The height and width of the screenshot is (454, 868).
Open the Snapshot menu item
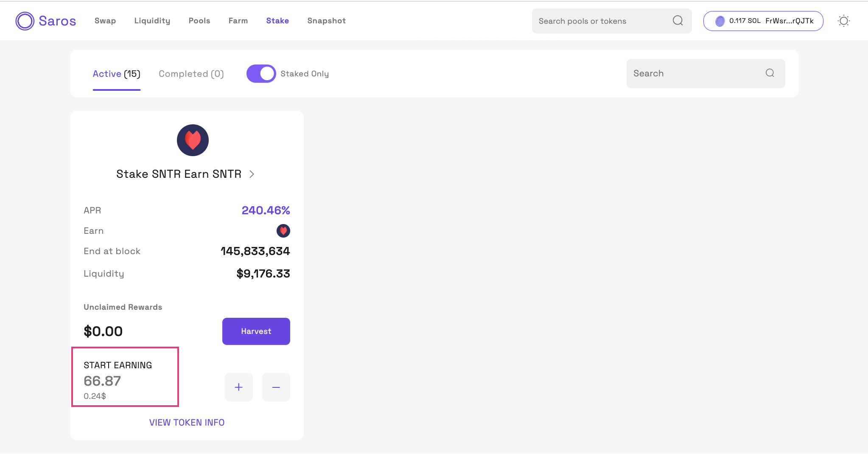(x=326, y=21)
